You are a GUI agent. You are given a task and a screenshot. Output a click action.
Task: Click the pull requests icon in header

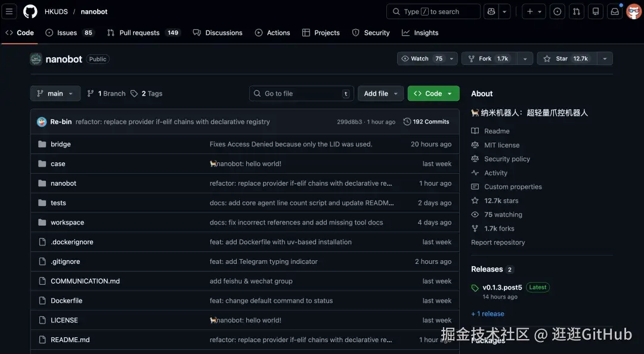click(x=576, y=11)
